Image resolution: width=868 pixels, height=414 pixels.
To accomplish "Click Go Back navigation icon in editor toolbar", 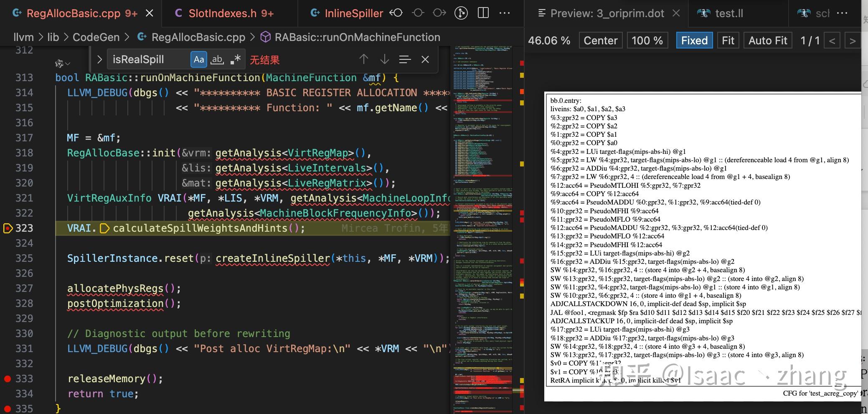I will tap(396, 13).
